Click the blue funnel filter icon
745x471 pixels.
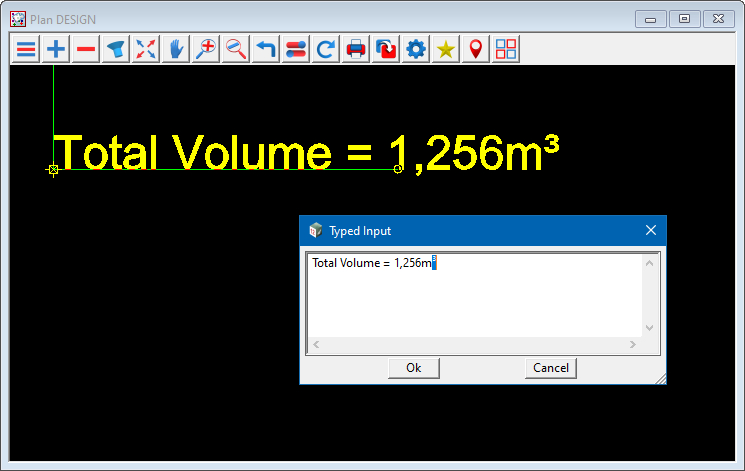(x=116, y=49)
